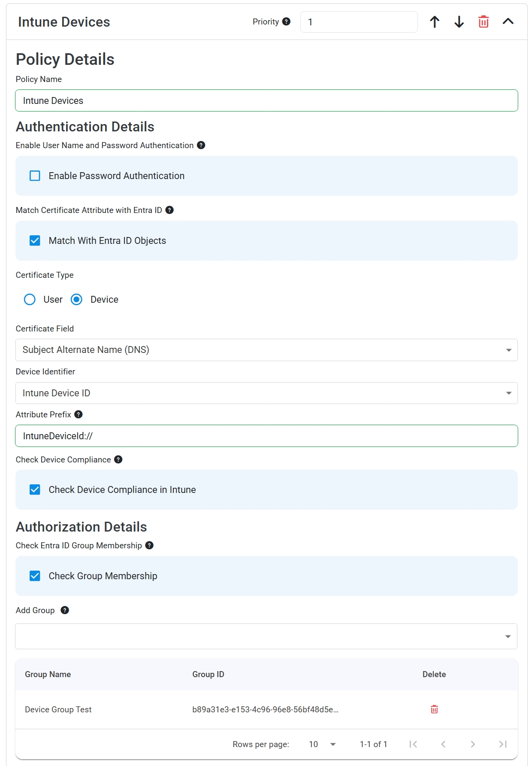Open the Priority help tooltip icon

287,21
